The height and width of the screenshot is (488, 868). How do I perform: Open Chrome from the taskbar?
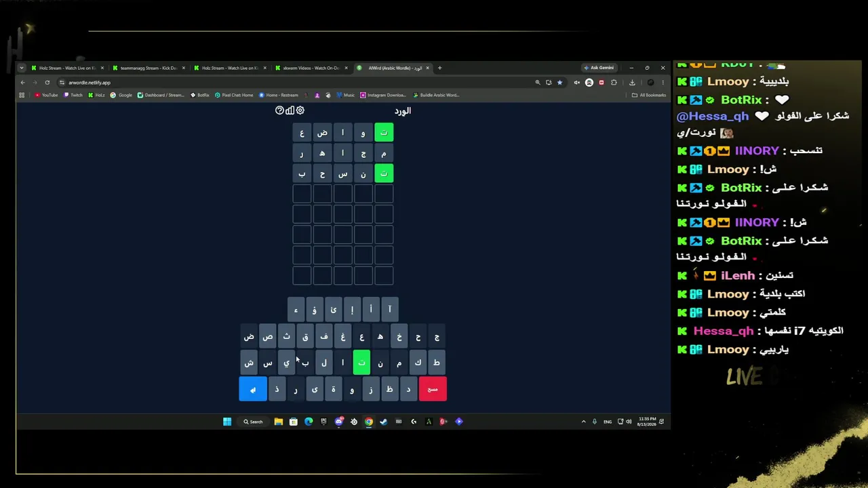[x=368, y=422]
